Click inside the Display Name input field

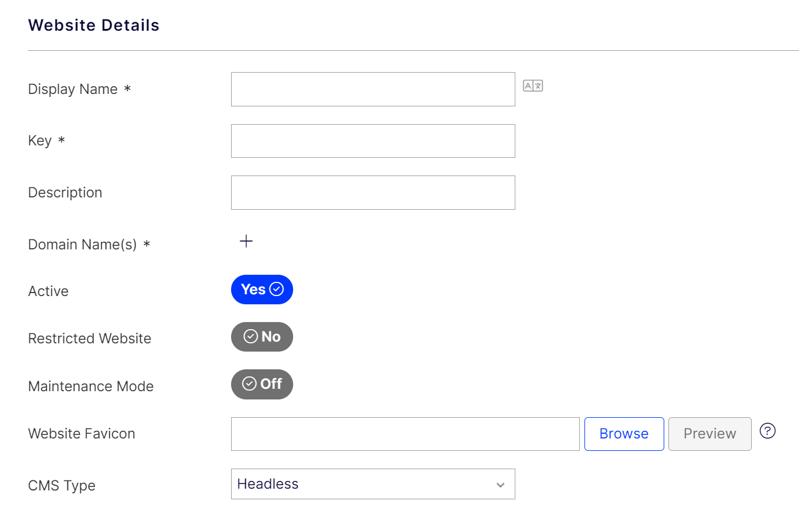(372, 89)
